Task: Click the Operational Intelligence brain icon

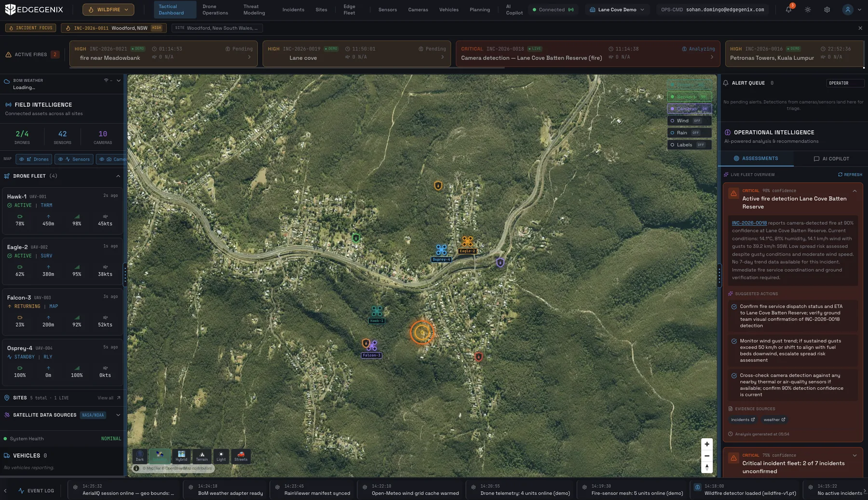Action: (x=727, y=132)
